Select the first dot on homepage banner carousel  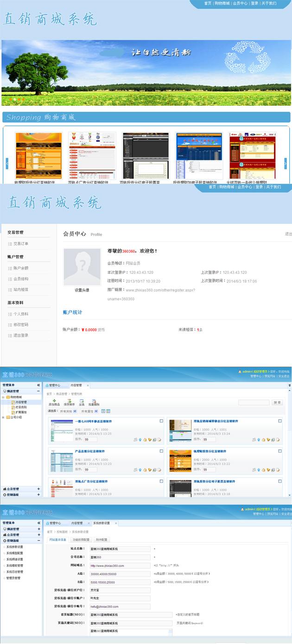[x=10, y=99]
